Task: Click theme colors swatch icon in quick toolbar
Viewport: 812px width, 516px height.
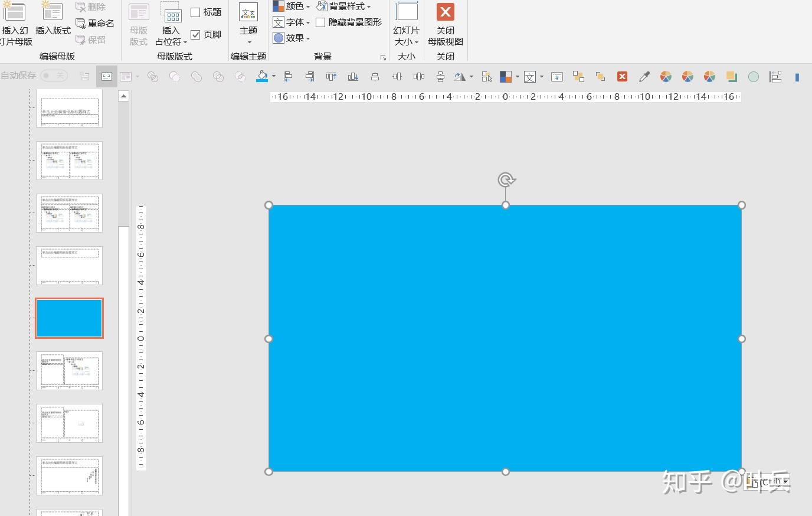Action: pos(506,77)
